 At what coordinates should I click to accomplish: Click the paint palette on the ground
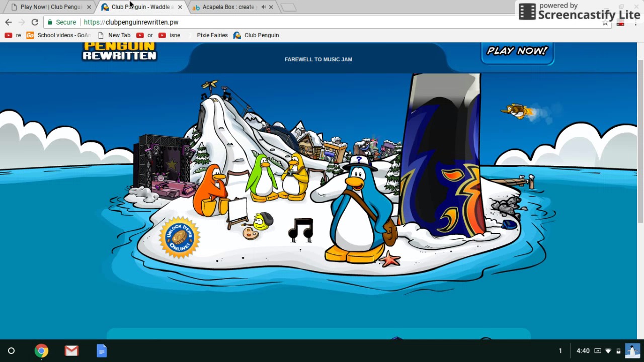[x=250, y=233]
